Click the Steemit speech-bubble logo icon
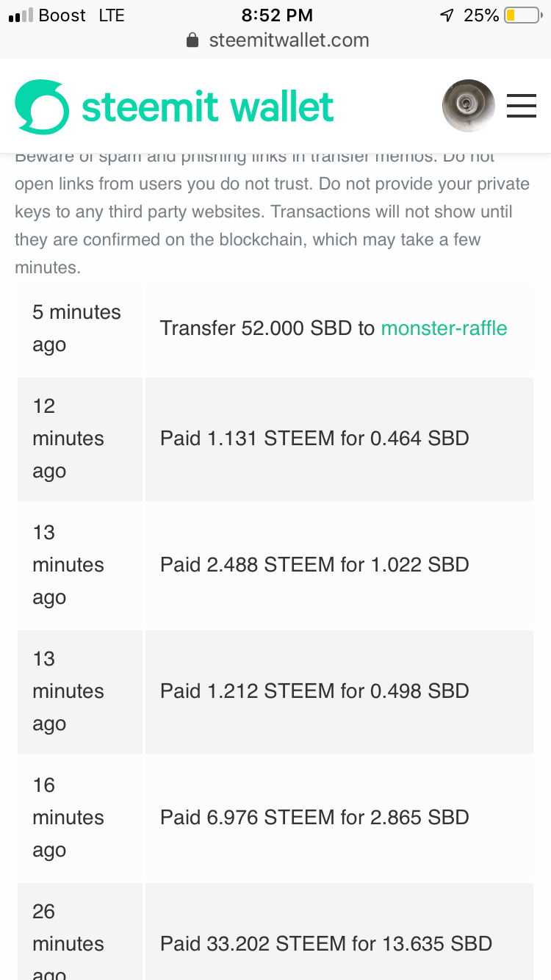 [x=42, y=107]
